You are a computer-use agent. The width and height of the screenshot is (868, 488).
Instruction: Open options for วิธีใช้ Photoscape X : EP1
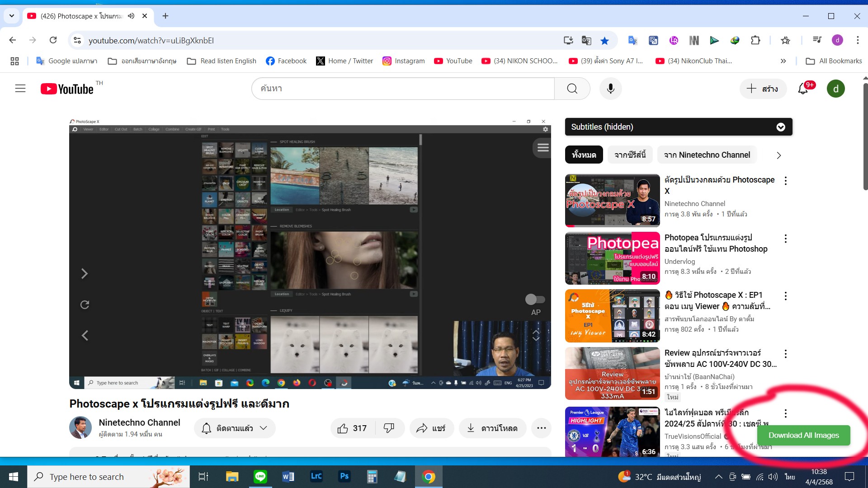[x=786, y=296]
